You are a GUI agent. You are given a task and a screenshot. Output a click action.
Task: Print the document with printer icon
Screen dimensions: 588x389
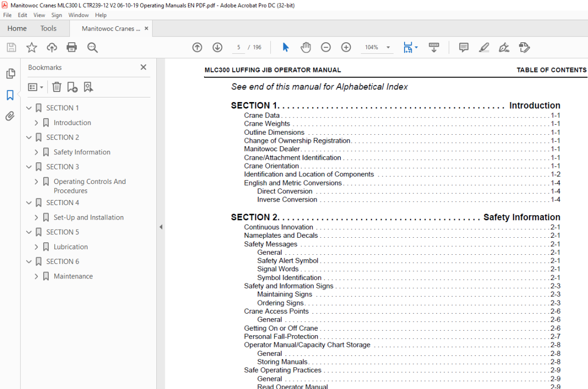[72, 47]
